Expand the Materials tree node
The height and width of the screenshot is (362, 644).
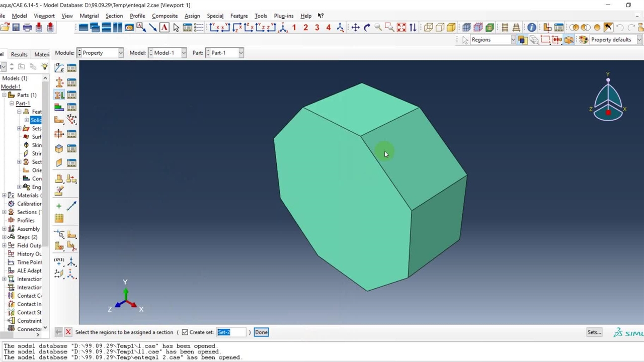coord(5,196)
